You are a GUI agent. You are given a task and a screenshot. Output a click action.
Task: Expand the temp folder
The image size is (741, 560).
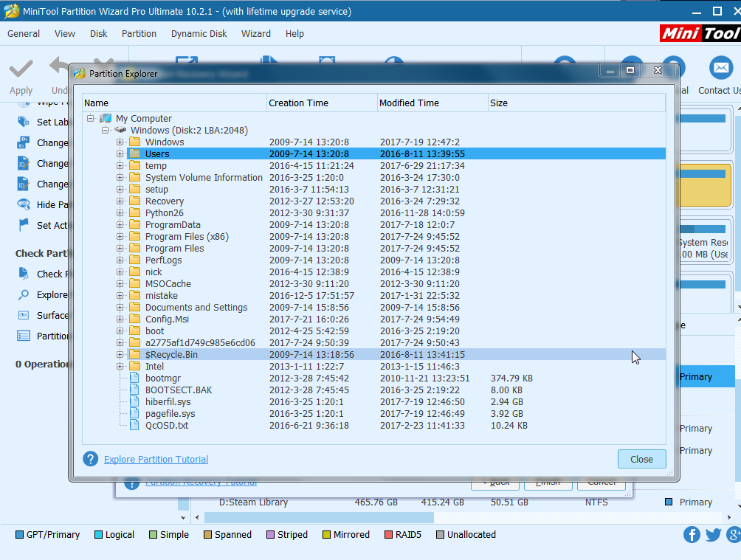coord(120,165)
